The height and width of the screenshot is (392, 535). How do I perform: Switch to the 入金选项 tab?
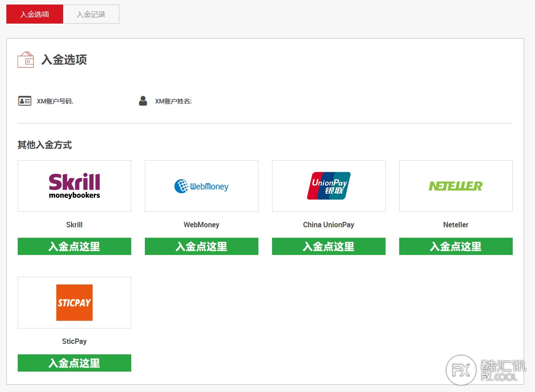click(35, 14)
